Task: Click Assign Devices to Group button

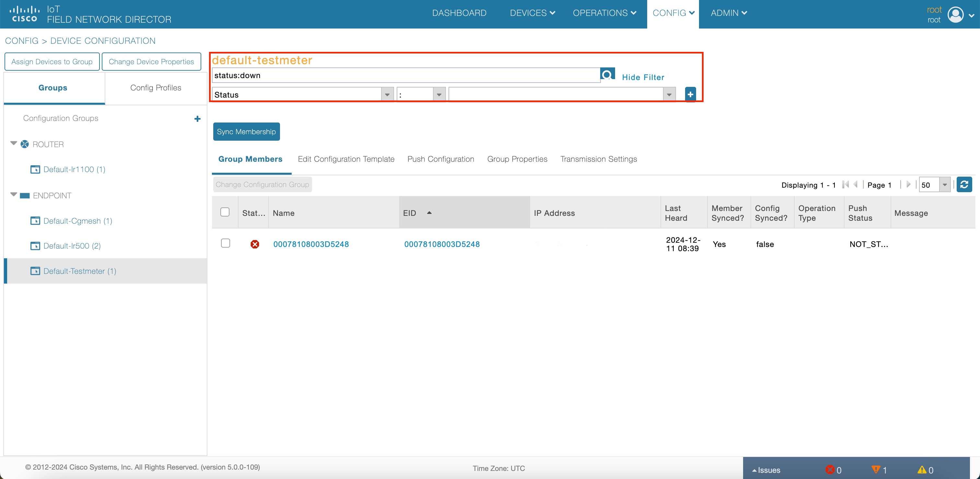Action: pyautogui.click(x=52, y=62)
